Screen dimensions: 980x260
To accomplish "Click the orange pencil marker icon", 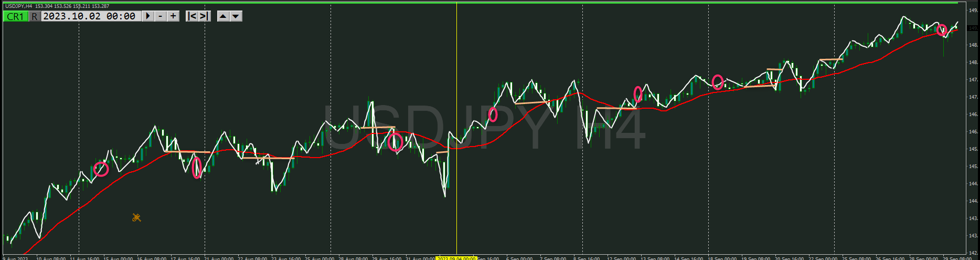I will point(136,217).
